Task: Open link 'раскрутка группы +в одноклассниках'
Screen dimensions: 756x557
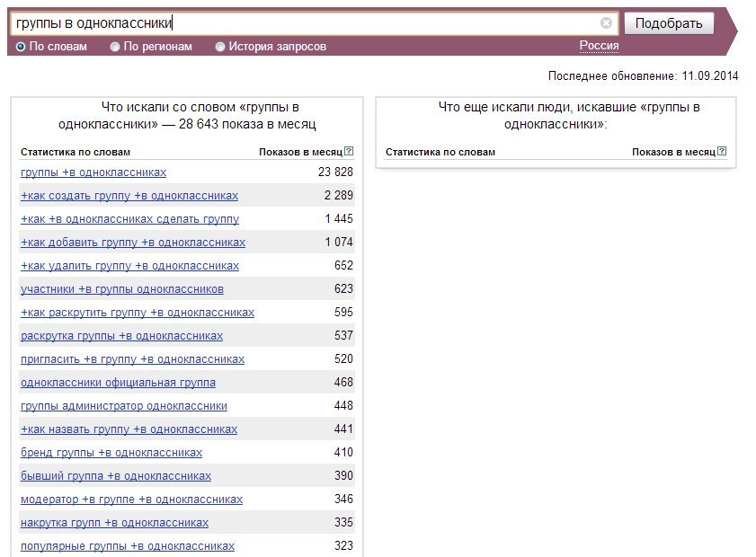Action: 121,336
